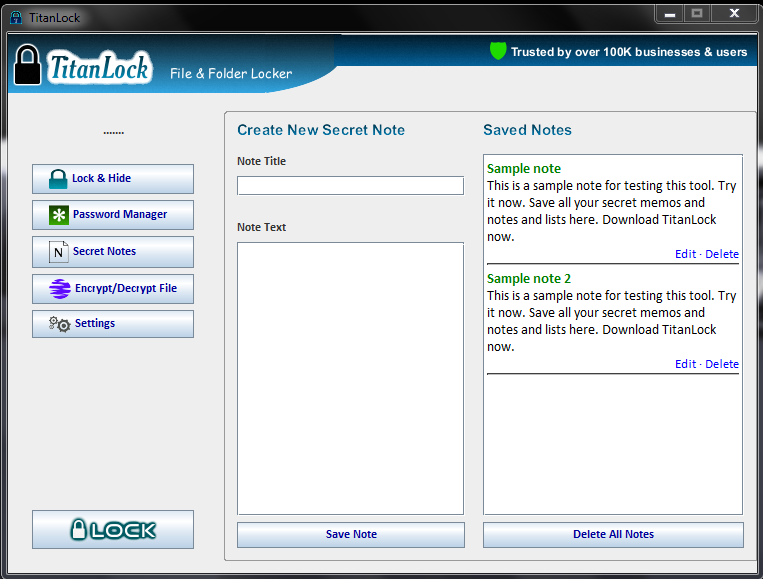Switch to the Secret Notes section
763x579 pixels.
pyautogui.click(x=113, y=252)
